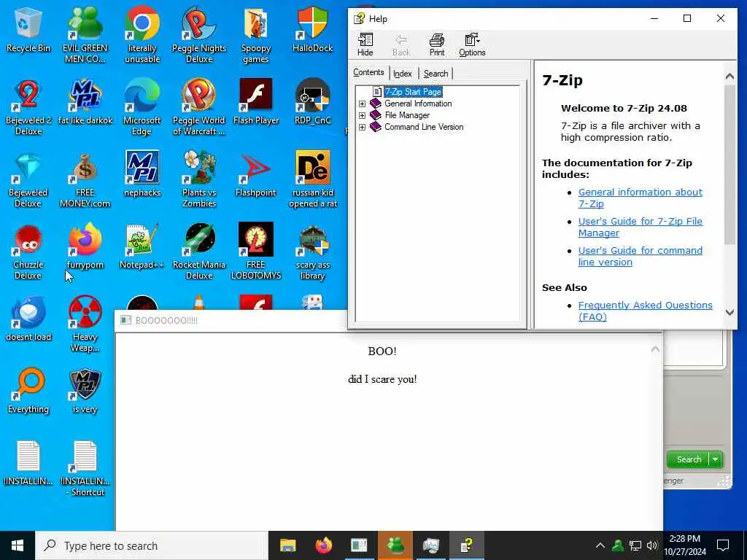Image resolution: width=747 pixels, height=560 pixels.
Task: Select the EVIL GREEN MEN CO desktop icon
Action: pos(85,34)
